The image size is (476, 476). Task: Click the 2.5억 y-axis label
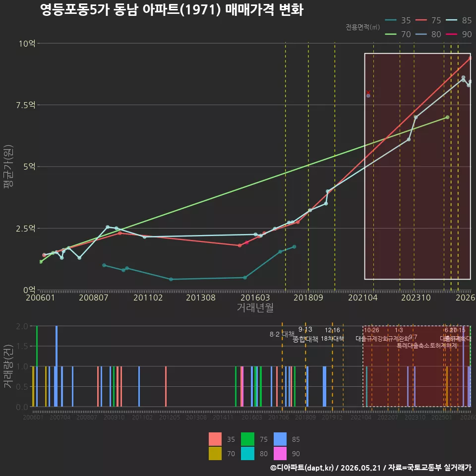[x=26, y=228]
